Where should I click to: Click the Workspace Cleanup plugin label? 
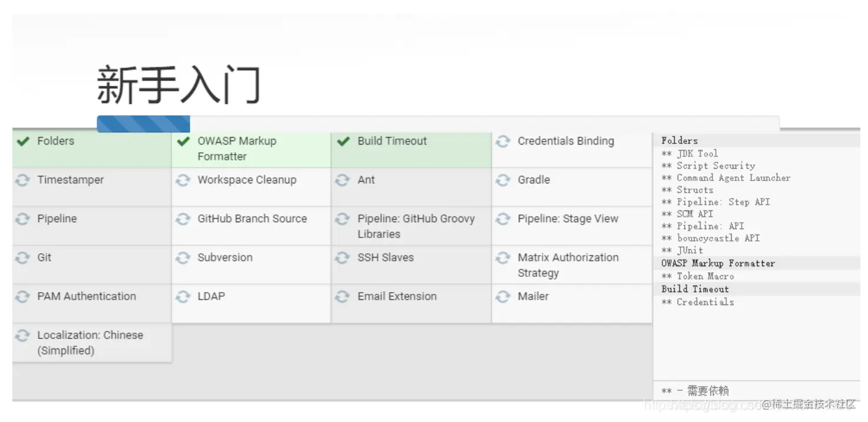coord(247,180)
